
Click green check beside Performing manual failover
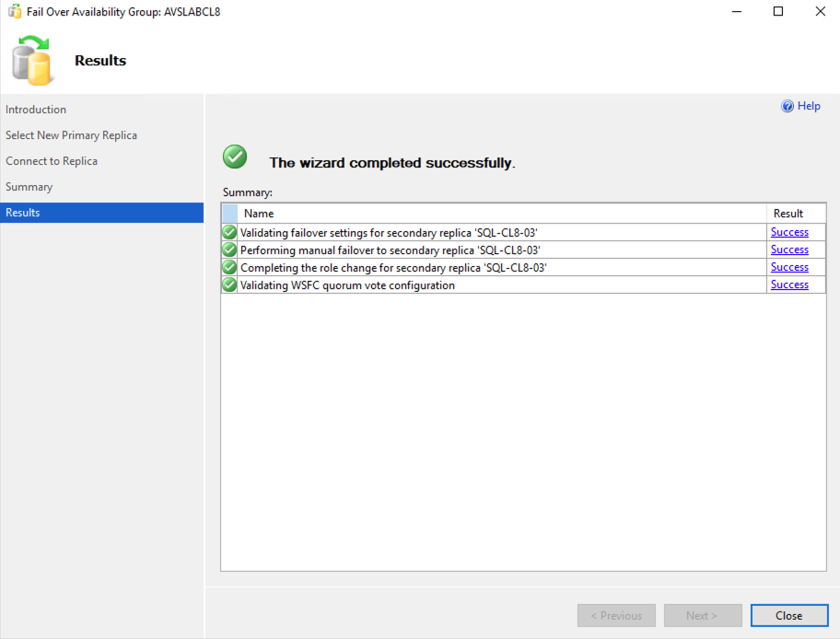(229, 250)
